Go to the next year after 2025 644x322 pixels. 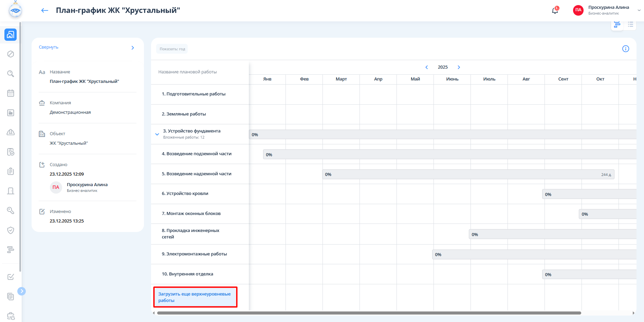459,67
